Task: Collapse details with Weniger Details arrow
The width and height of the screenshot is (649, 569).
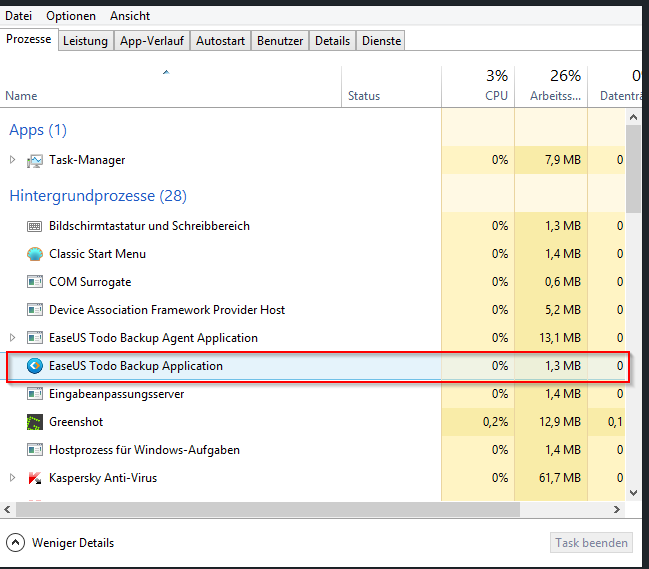Action: click(15, 543)
